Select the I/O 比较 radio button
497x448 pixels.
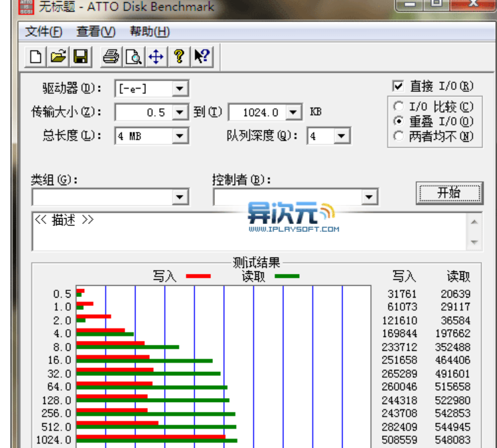coord(398,106)
